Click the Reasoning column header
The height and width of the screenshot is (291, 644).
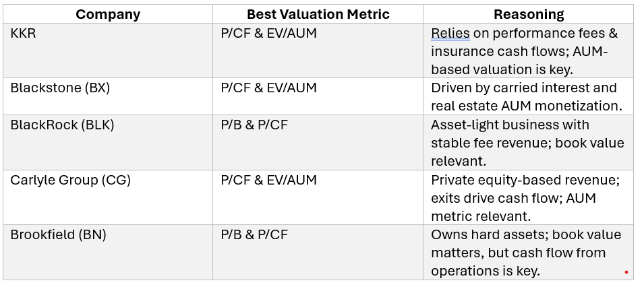coord(528,14)
